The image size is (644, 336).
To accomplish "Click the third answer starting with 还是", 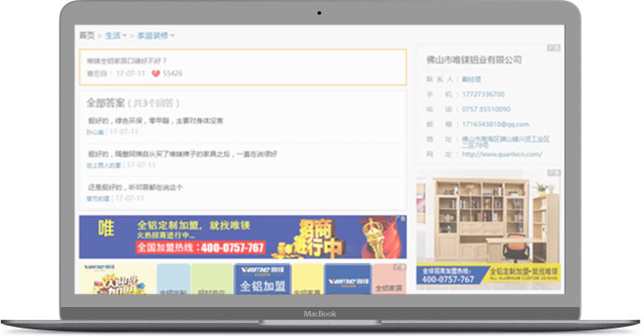I will (x=135, y=188).
